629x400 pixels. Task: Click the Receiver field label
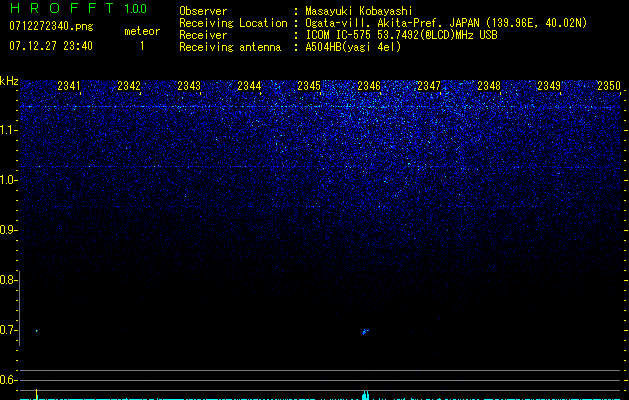point(203,35)
